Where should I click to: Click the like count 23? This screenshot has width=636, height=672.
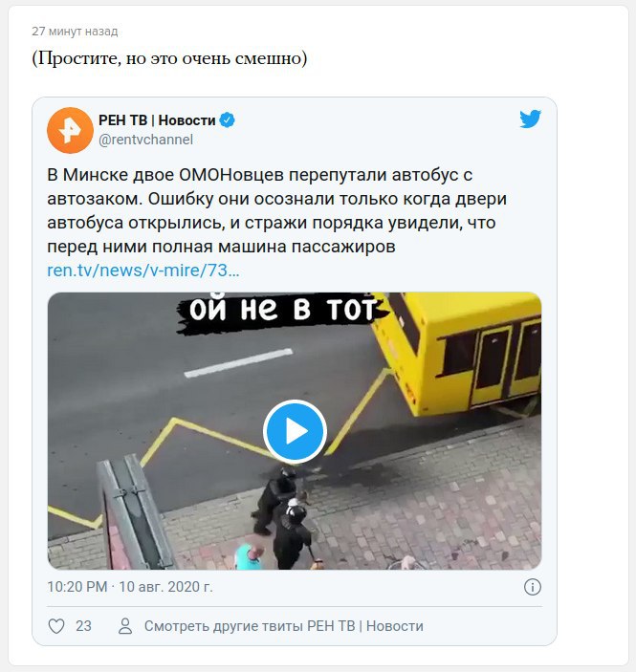pos(83,626)
